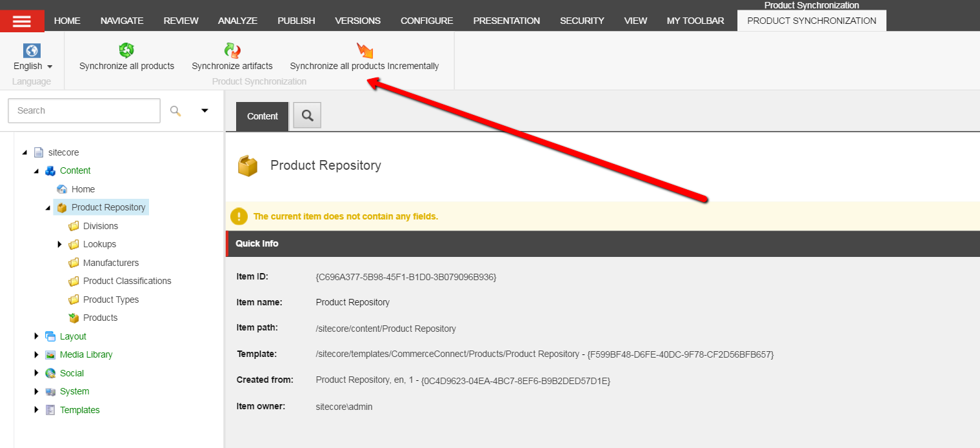Screen dimensions: 980x448
Task: Expand the Media Library node
Action: (x=36, y=354)
